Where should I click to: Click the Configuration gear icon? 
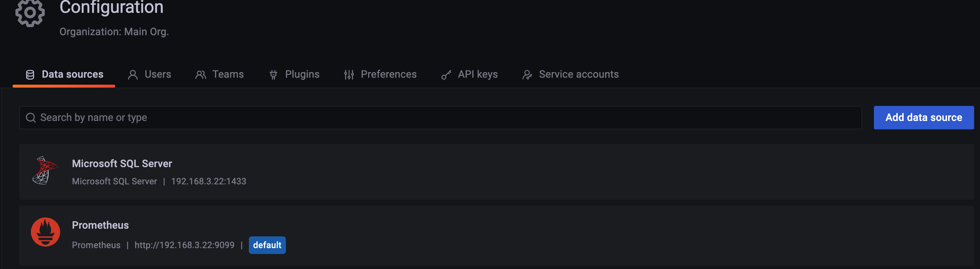pos(30,12)
